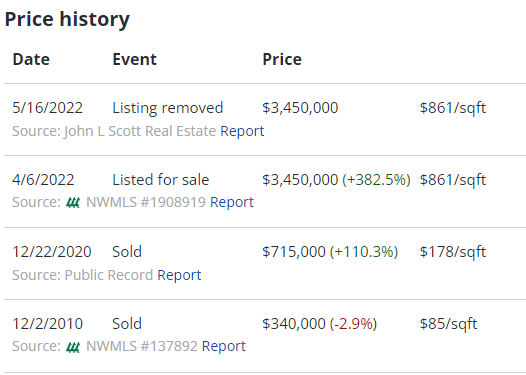The height and width of the screenshot is (375, 526).
Task: Select the Listing removed event text
Action: 168,108
